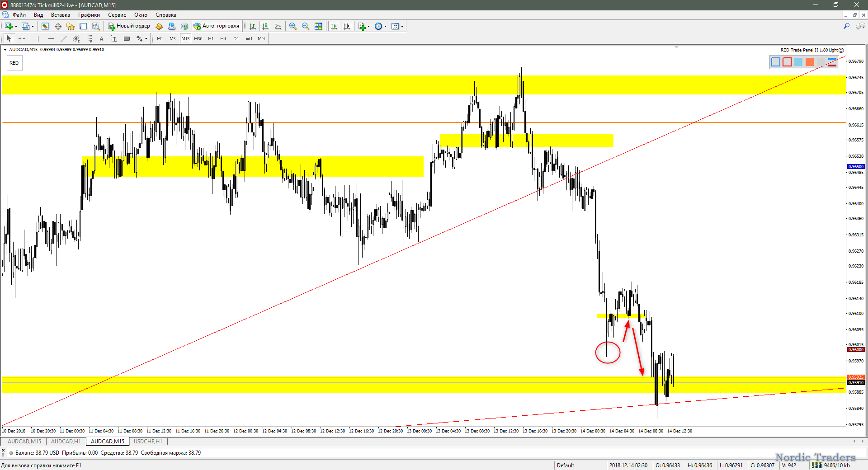Click the solid orange trade panel square
Image resolution: width=868 pixels, height=470 pixels.
(810, 62)
